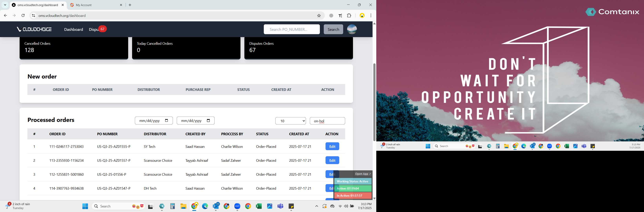This screenshot has height=212, width=644.
Task: Open the yellow Chrome profile icon
Action: click(x=362, y=16)
